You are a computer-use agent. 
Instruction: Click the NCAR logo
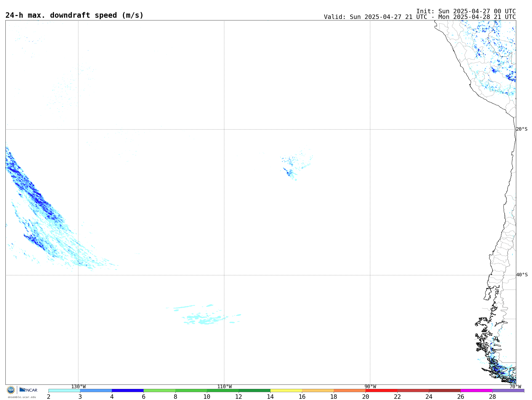[28, 390]
